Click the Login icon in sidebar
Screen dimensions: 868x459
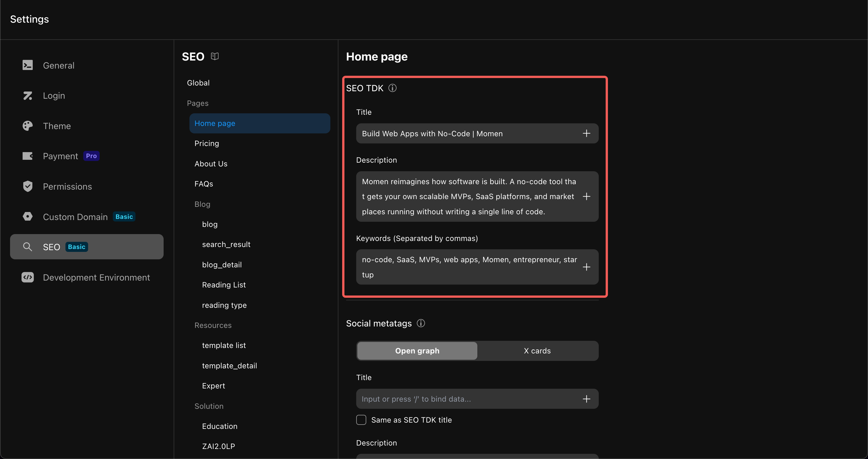pos(28,96)
